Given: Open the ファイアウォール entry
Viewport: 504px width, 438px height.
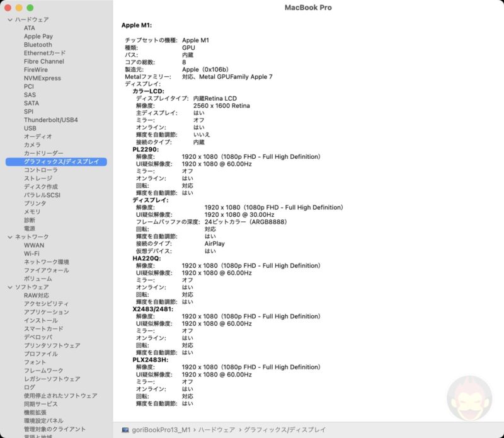Looking at the screenshot, I should pos(46,270).
